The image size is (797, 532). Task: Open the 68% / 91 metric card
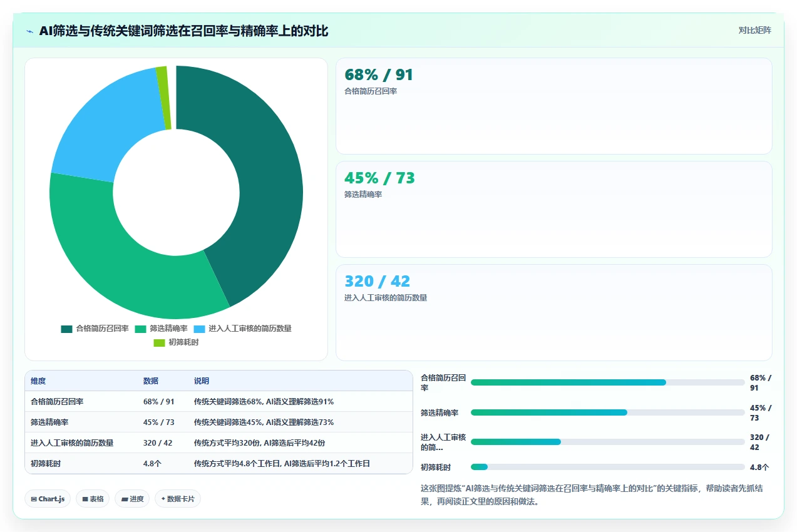pyautogui.click(x=554, y=106)
